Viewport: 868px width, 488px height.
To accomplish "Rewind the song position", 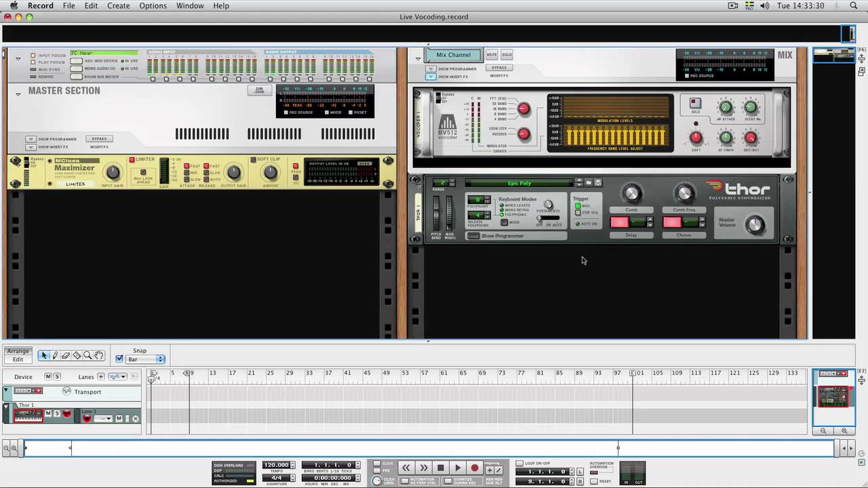I will pos(406,468).
